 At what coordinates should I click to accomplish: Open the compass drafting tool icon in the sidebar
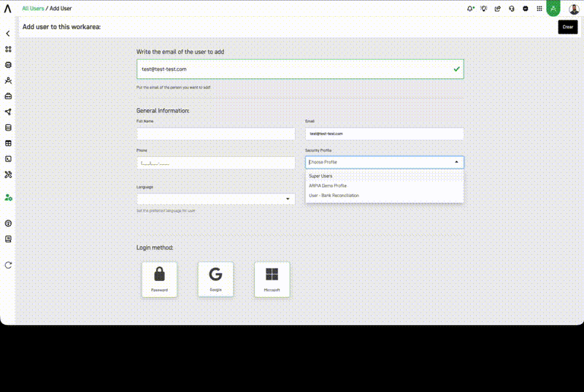click(x=8, y=80)
